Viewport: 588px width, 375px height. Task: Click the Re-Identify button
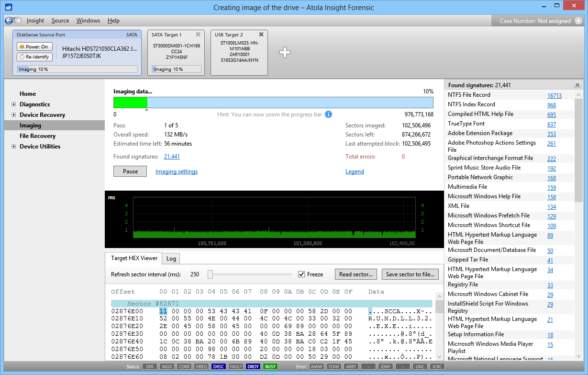tap(34, 57)
